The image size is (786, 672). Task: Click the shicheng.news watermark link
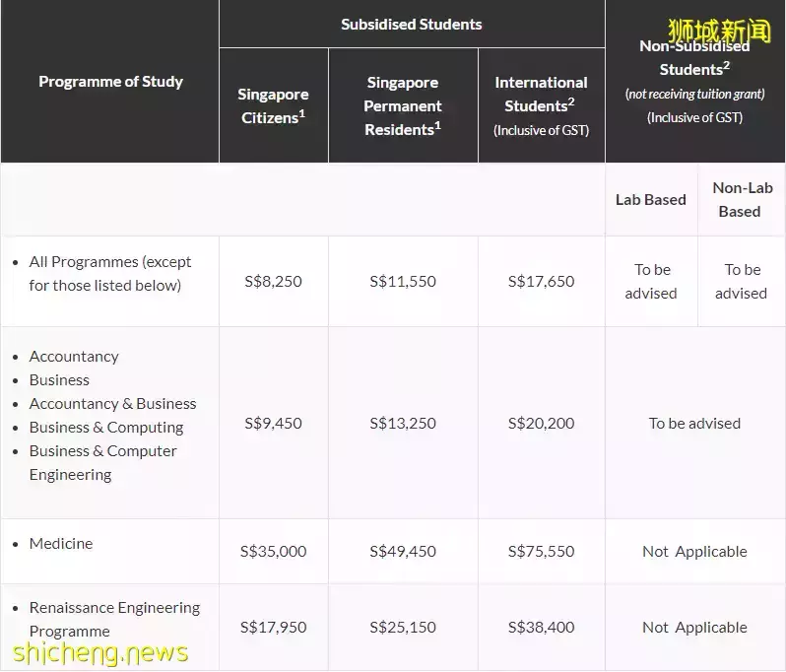pyautogui.click(x=100, y=653)
